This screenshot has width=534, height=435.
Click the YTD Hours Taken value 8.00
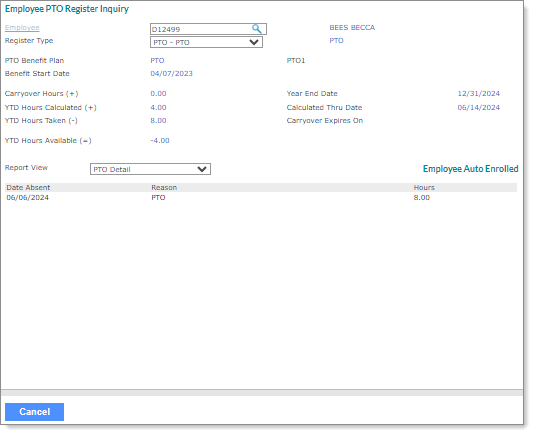pos(158,121)
